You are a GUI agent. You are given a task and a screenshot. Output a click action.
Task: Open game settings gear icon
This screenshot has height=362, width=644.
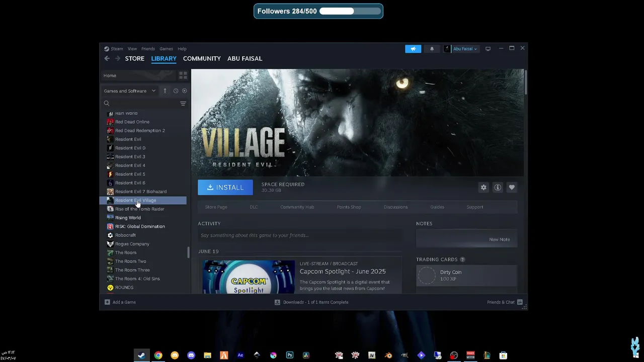(x=484, y=188)
